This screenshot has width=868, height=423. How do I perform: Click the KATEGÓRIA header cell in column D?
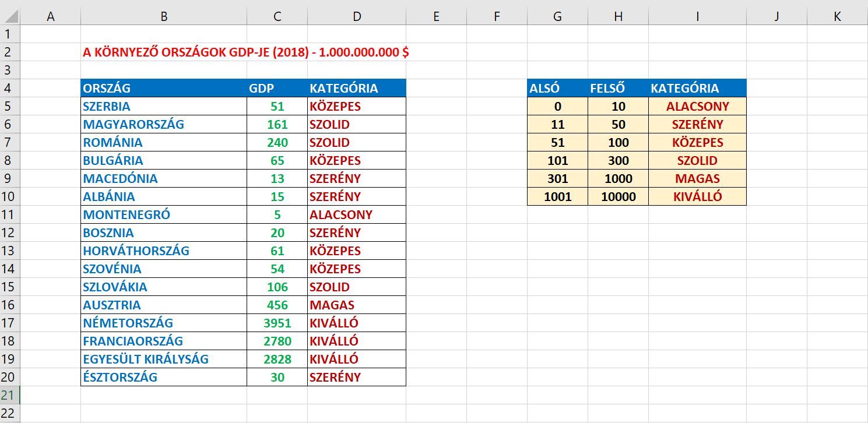click(357, 88)
